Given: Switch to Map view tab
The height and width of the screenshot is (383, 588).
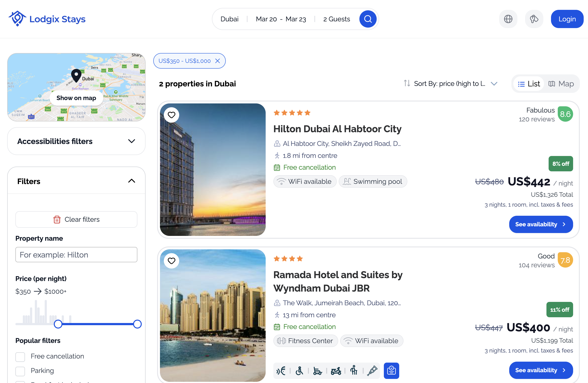Looking at the screenshot, I should [561, 84].
